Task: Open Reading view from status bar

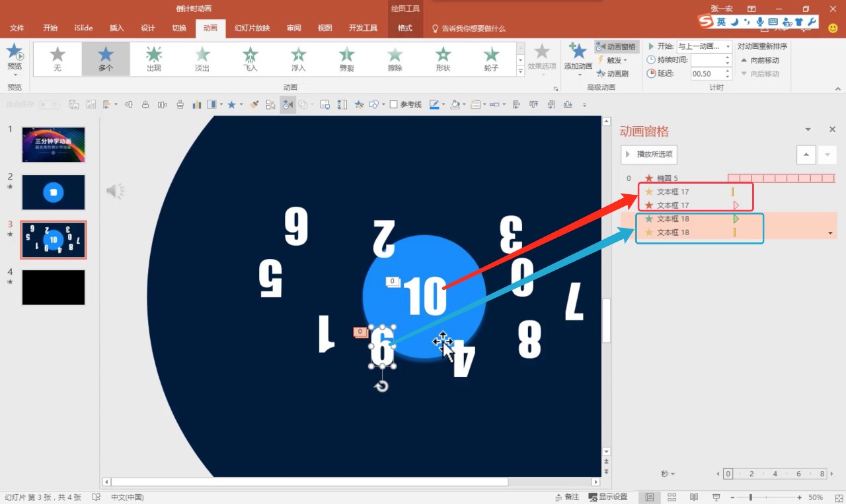Action: [x=694, y=497]
